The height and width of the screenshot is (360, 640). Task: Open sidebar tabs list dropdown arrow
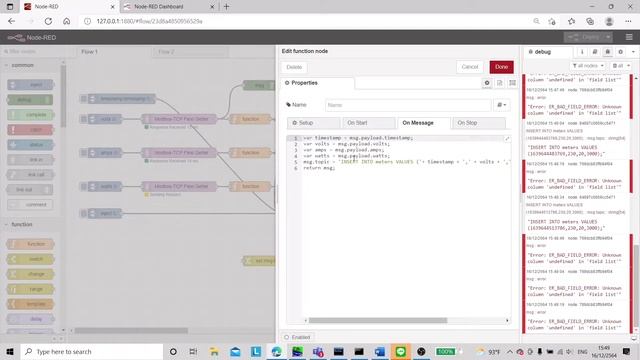(x=633, y=52)
